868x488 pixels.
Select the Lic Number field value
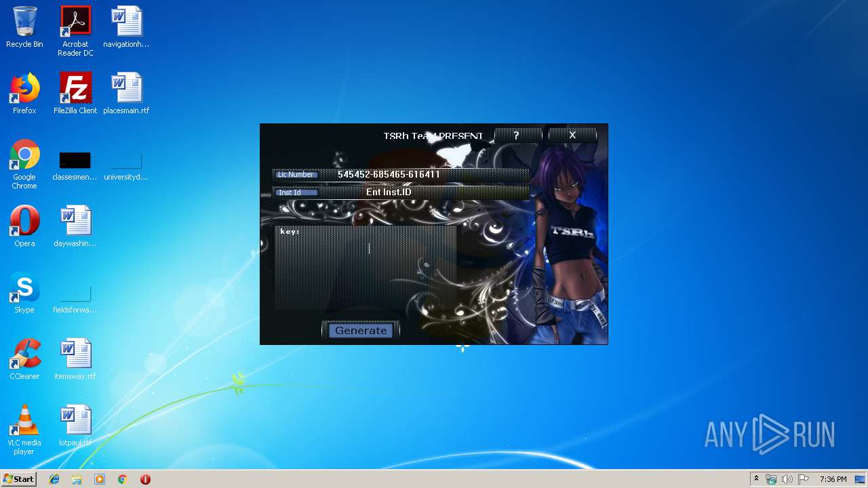click(x=389, y=175)
